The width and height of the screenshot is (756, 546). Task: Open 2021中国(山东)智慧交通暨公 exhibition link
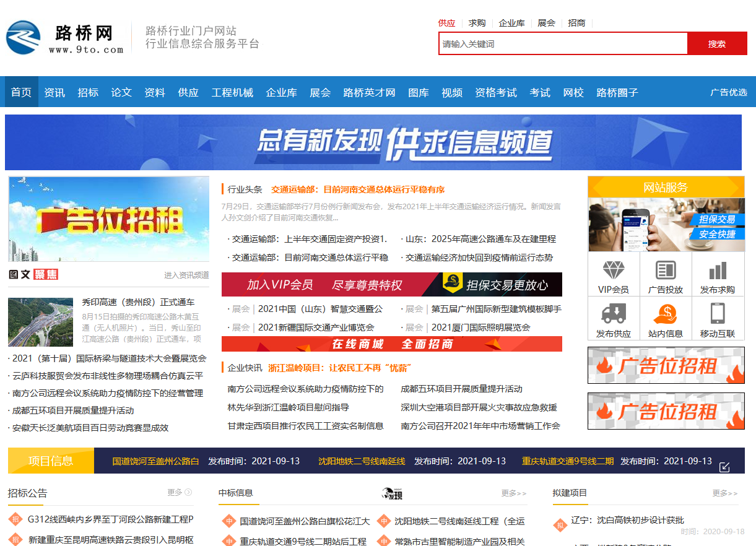pos(320,308)
